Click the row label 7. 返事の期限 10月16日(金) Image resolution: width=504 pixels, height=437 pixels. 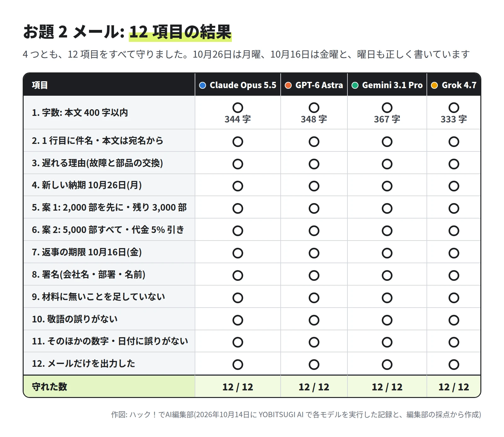click(87, 252)
